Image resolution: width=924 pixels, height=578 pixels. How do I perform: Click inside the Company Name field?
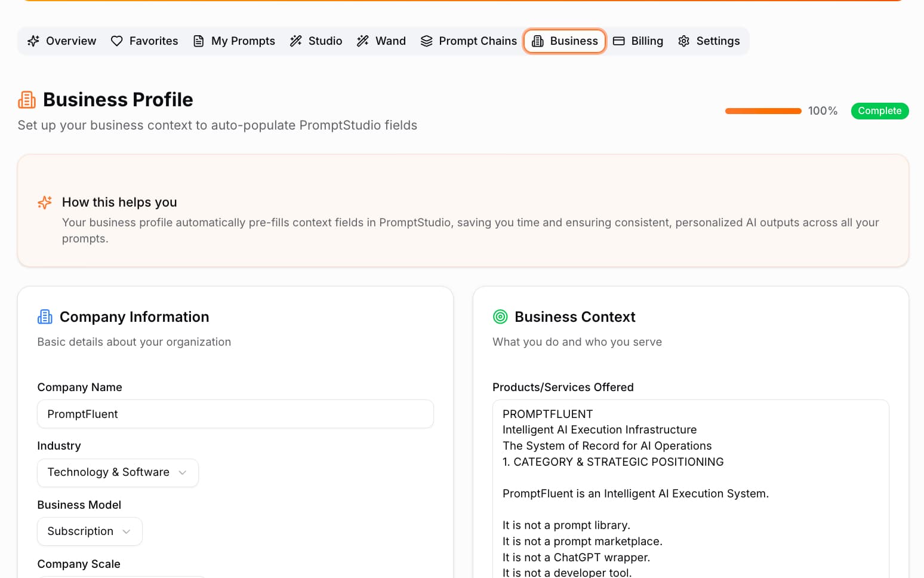click(x=235, y=414)
